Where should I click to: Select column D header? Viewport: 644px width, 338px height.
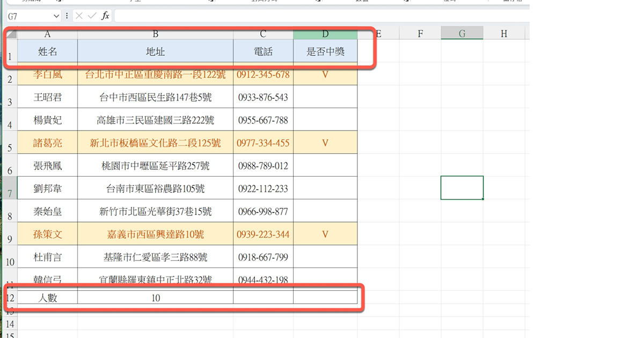tap(325, 33)
